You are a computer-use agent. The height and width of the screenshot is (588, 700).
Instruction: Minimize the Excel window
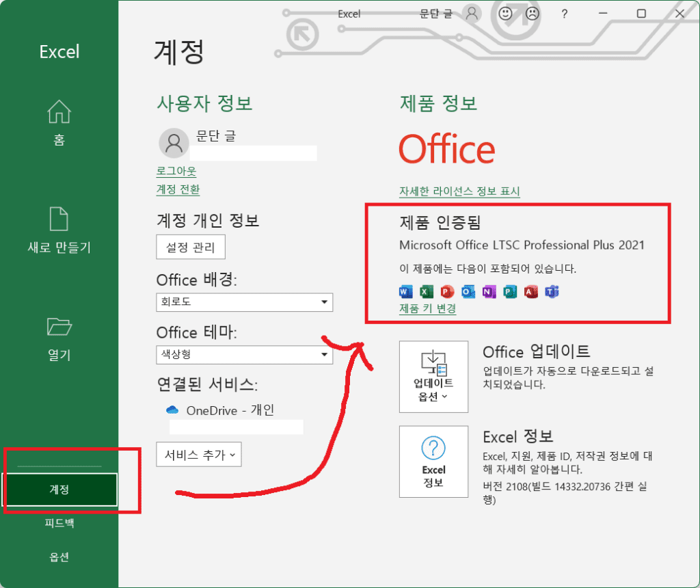[603, 14]
